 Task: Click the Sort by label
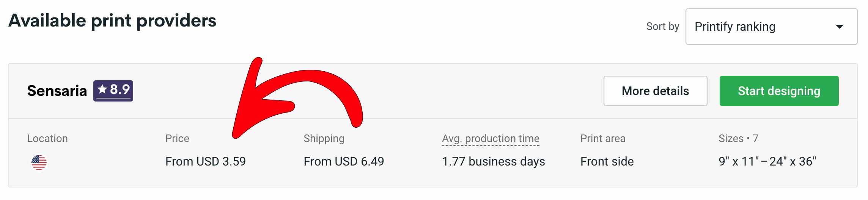[x=662, y=27]
